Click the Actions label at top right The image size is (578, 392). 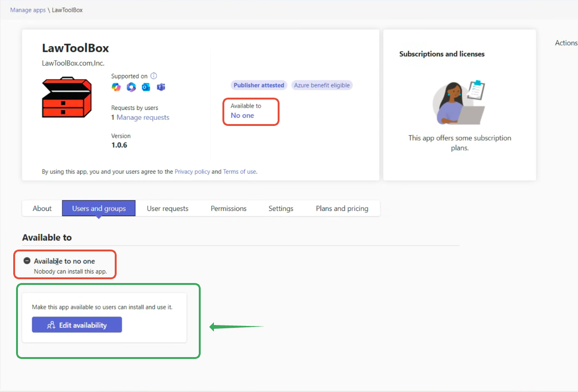pos(566,43)
